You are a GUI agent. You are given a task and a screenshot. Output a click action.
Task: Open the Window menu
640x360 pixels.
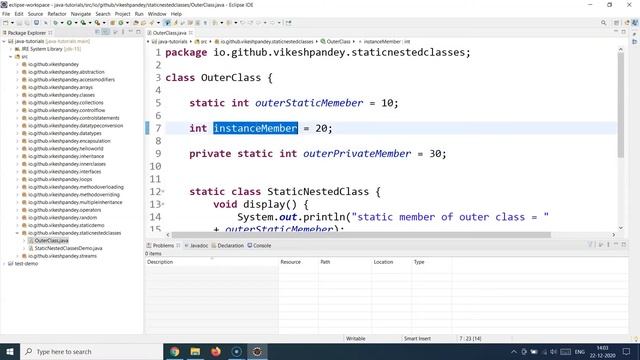pos(157,14)
